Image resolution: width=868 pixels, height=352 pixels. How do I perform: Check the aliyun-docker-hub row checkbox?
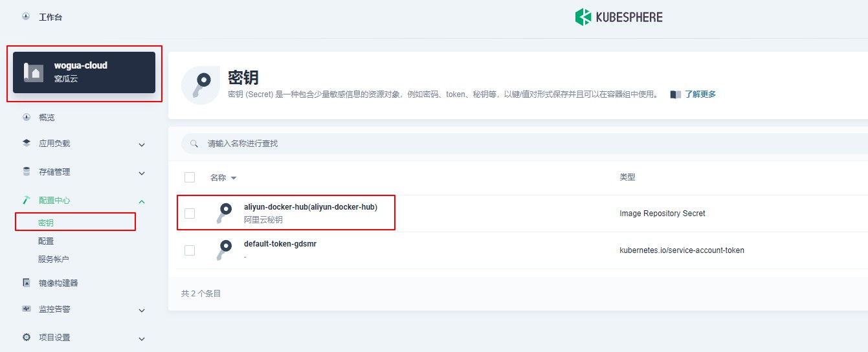190,214
